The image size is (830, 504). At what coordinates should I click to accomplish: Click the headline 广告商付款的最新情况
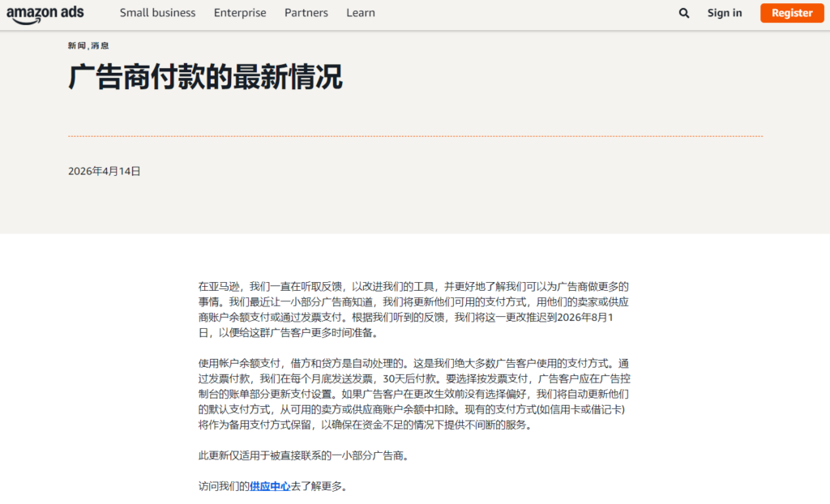tap(205, 78)
